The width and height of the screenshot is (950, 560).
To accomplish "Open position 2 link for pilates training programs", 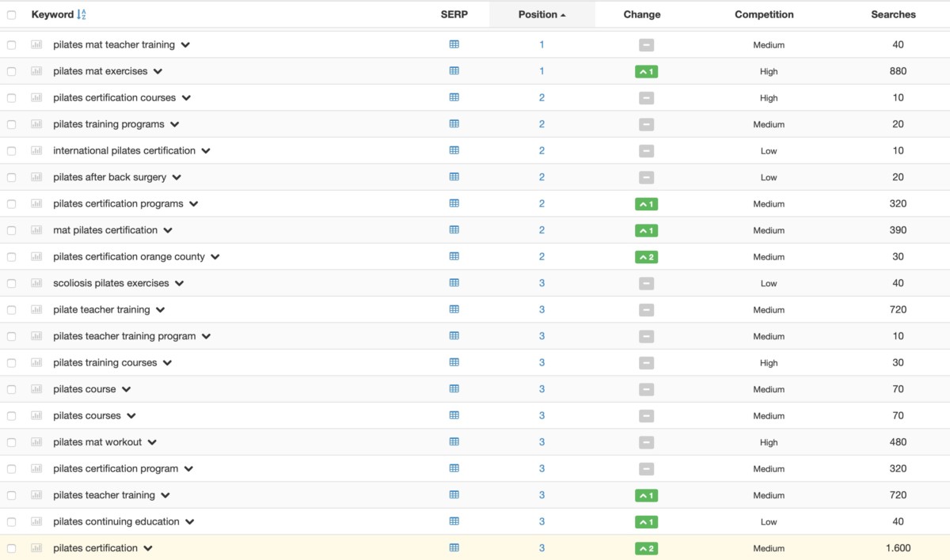I will click(x=541, y=124).
